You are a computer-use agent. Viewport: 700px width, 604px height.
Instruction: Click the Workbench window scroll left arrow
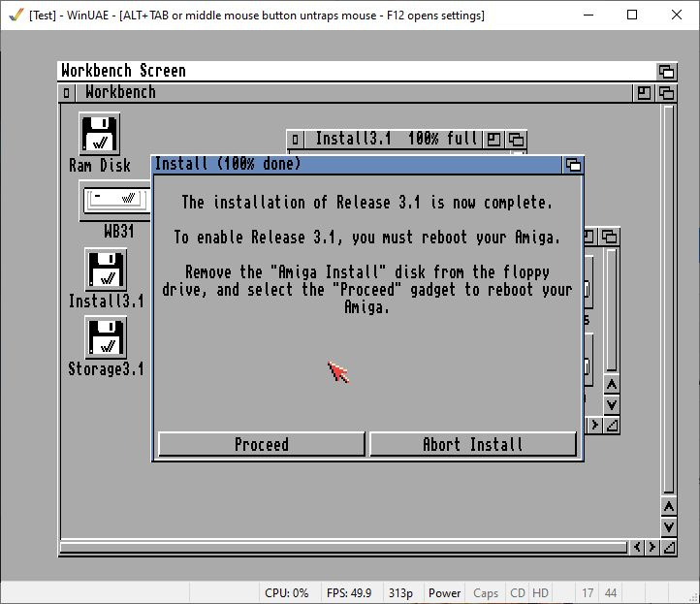(637, 548)
